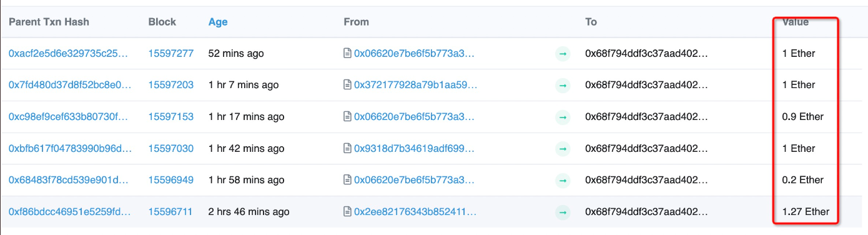This screenshot has height=235, width=868.
Task: View block 15597277 details
Action: click(170, 54)
